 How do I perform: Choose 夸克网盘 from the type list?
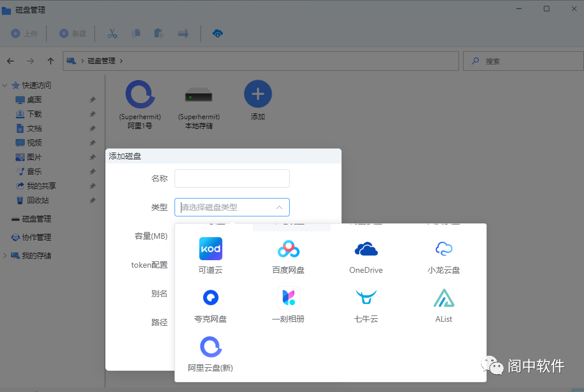tap(210, 305)
